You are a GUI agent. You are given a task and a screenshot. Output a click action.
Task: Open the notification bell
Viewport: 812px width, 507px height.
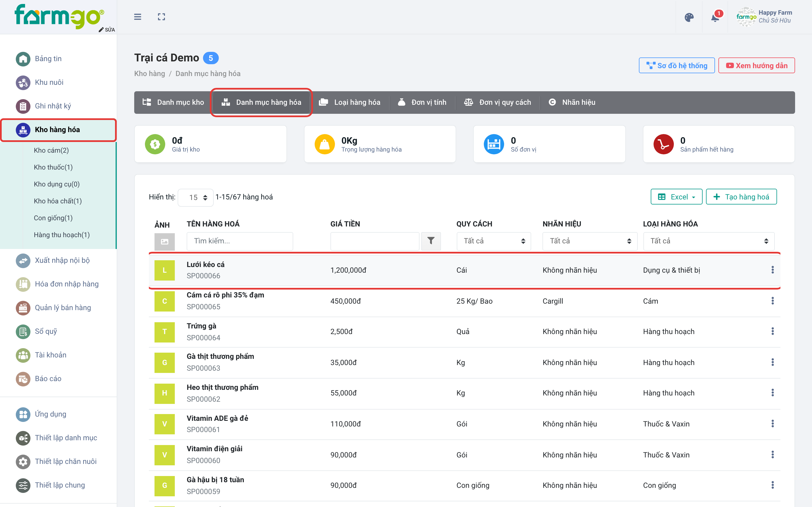click(x=715, y=17)
